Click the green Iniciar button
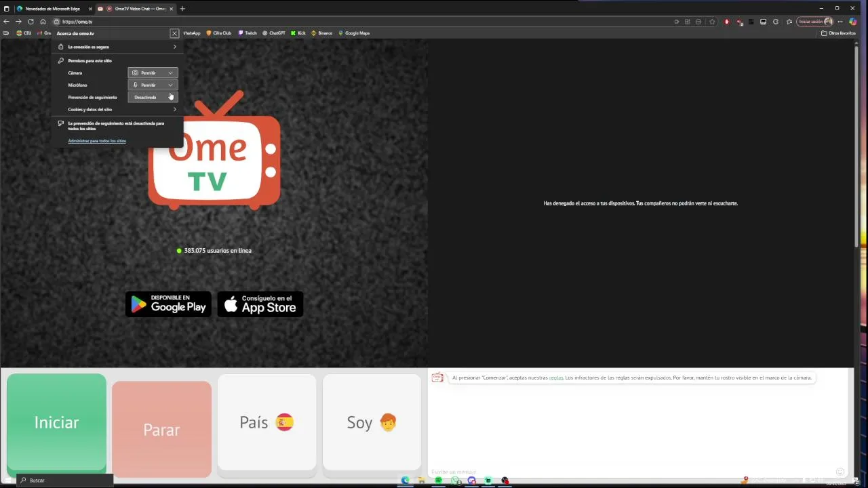The height and width of the screenshot is (488, 868). pos(56,422)
